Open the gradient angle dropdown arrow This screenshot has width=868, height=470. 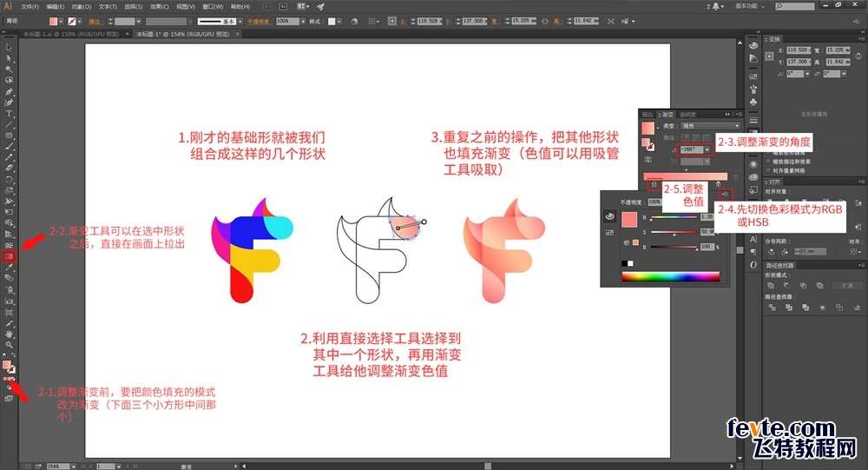tap(707, 149)
